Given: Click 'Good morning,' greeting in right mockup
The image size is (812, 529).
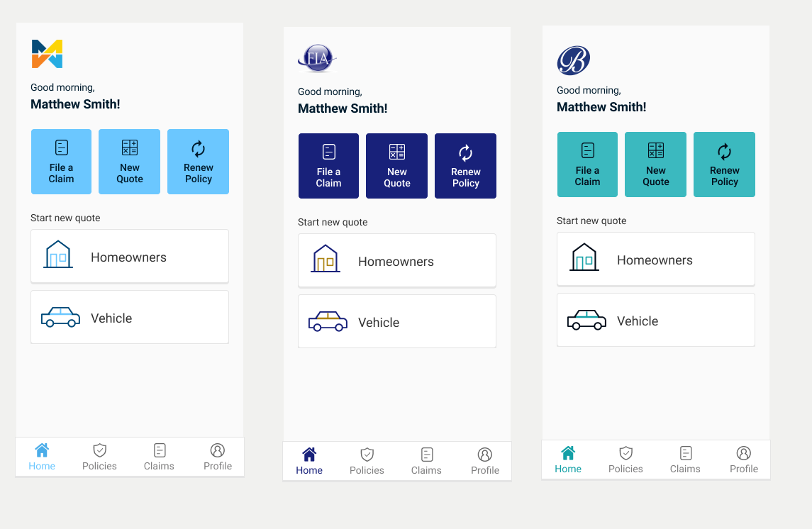Looking at the screenshot, I should (x=589, y=90).
